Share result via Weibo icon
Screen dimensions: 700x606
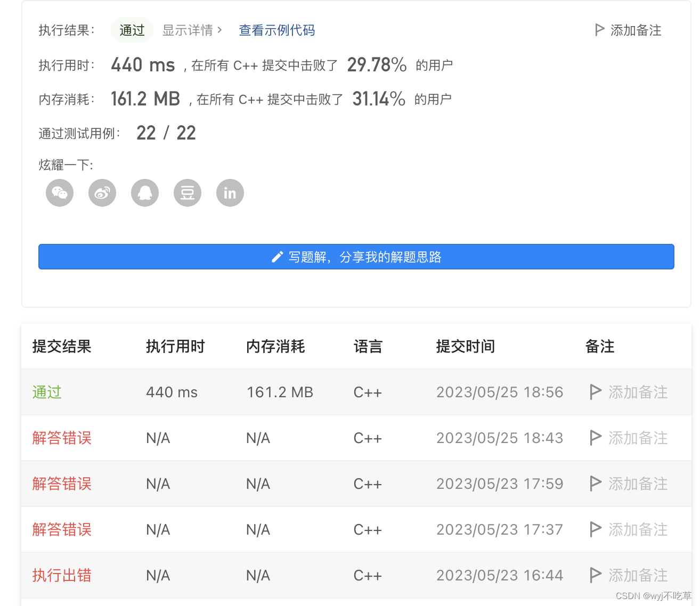tap(102, 193)
